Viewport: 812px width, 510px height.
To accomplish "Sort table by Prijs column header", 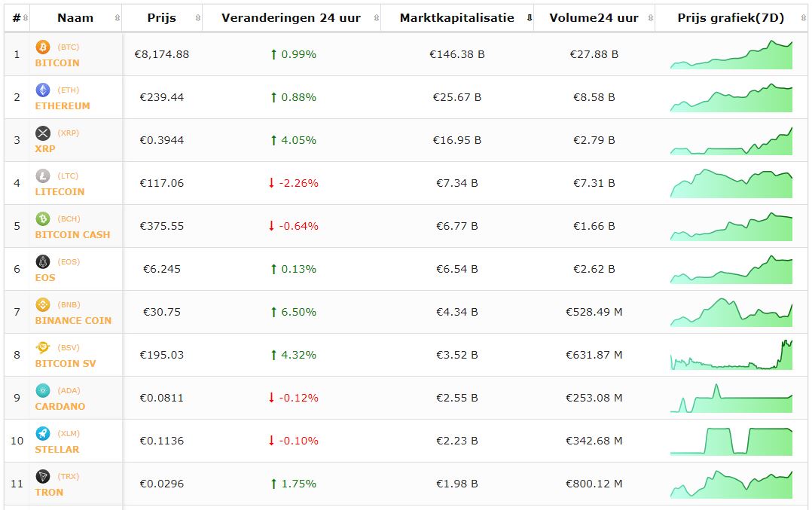I will click(x=162, y=17).
